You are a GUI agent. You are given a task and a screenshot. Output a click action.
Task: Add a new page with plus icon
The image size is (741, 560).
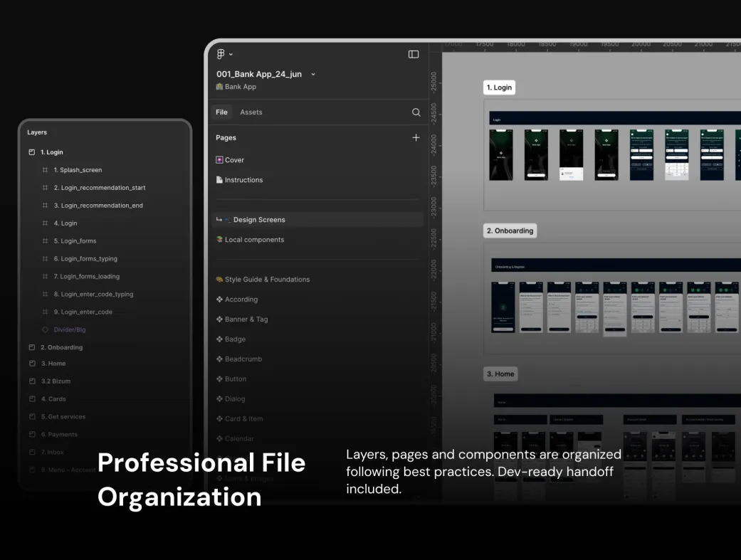(416, 137)
